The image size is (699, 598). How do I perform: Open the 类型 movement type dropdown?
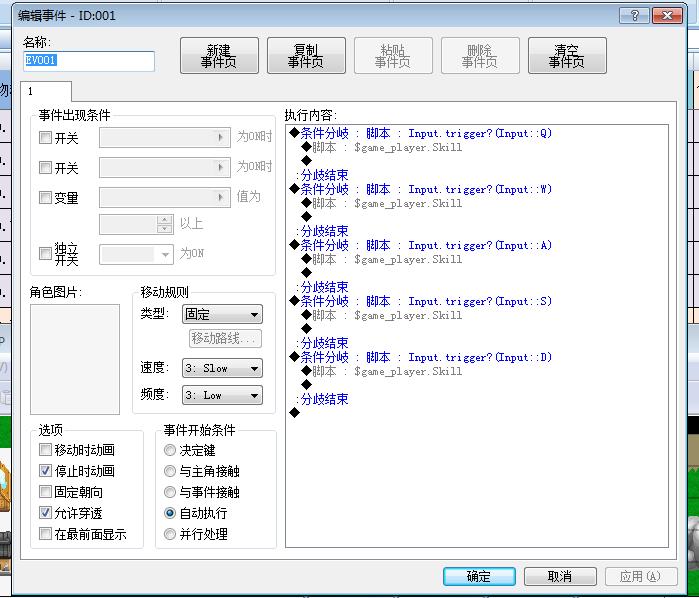coord(222,314)
